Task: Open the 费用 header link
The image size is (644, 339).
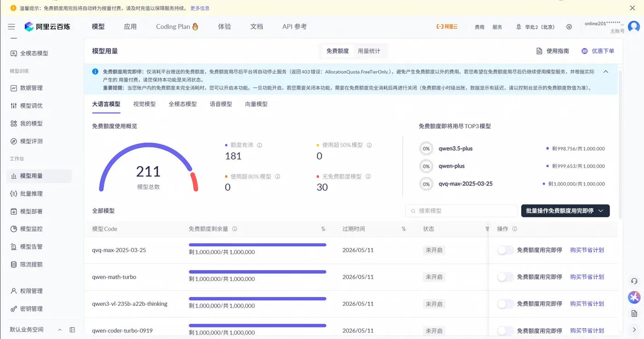Action: (x=479, y=27)
